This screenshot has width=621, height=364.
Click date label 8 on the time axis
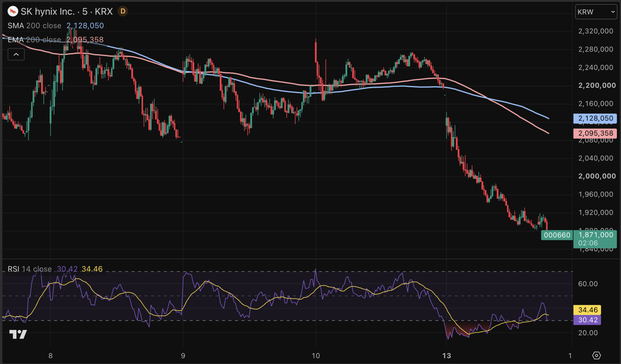click(51, 356)
